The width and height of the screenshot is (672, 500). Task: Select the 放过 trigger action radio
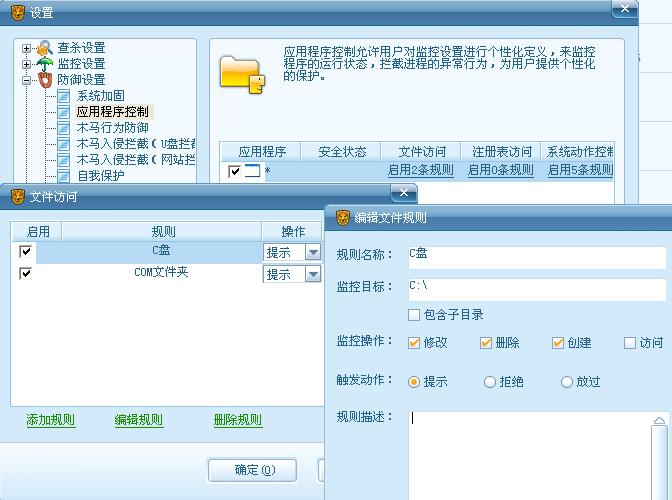(x=567, y=382)
